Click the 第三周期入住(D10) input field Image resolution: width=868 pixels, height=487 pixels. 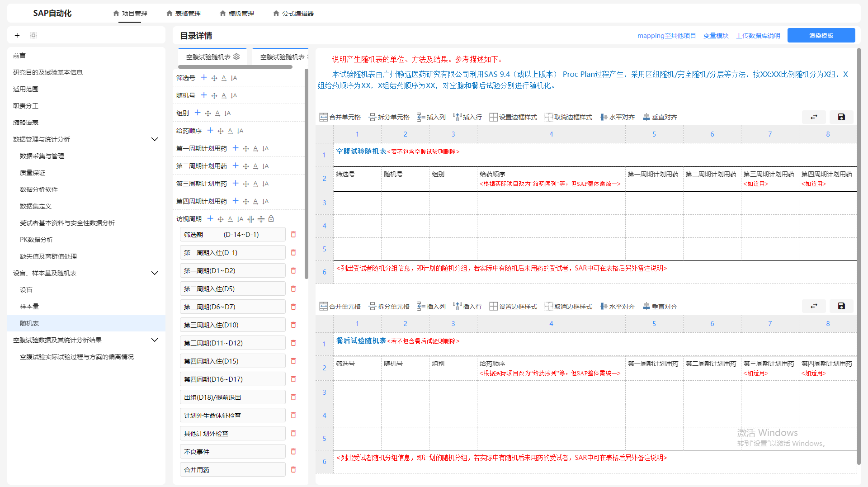click(233, 325)
